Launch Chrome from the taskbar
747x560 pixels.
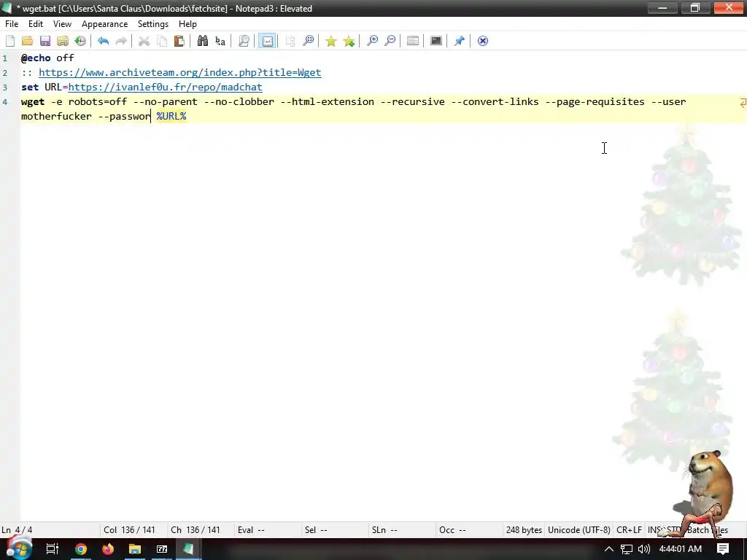[81, 549]
